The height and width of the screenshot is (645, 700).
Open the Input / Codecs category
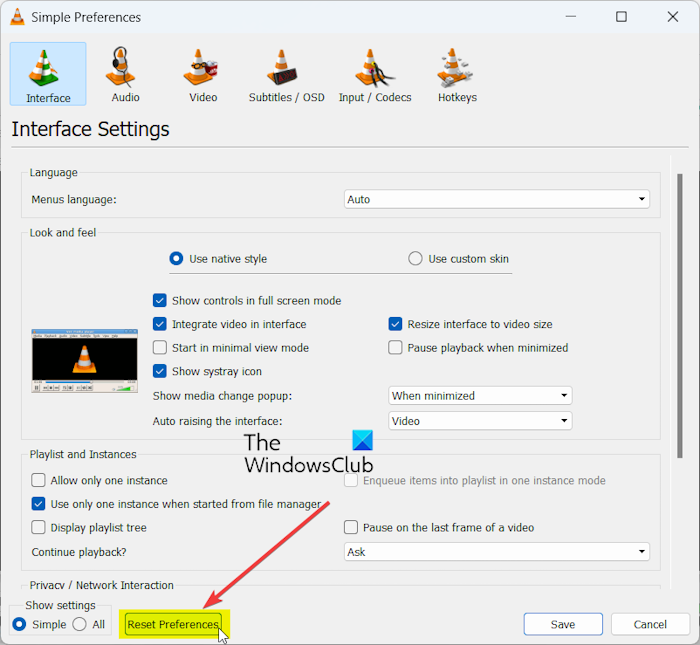tap(375, 74)
